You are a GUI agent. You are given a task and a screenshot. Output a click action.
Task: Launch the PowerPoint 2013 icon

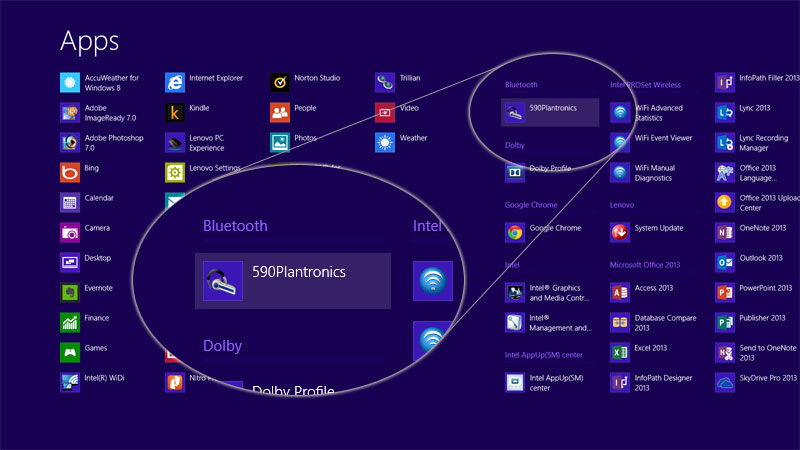pos(725,292)
